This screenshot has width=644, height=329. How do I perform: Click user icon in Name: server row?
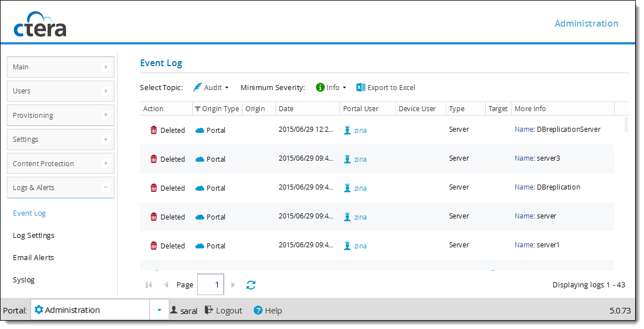pyautogui.click(x=347, y=217)
